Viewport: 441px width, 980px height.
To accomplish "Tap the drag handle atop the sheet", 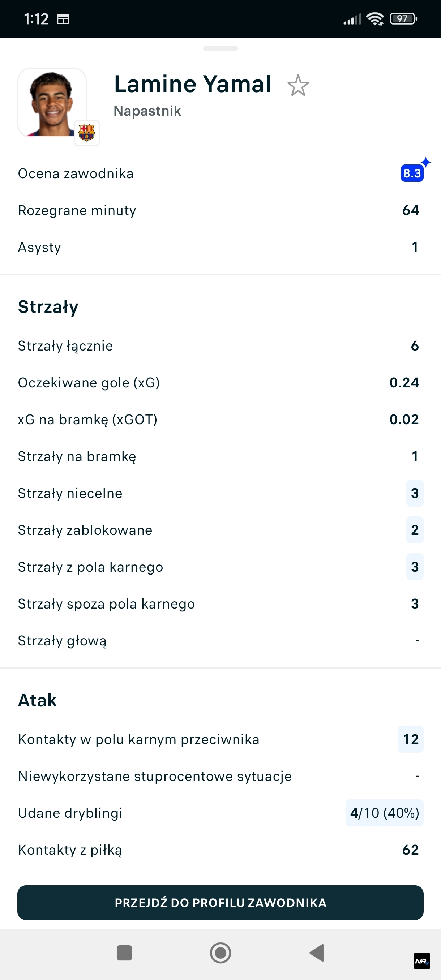I will click(220, 48).
